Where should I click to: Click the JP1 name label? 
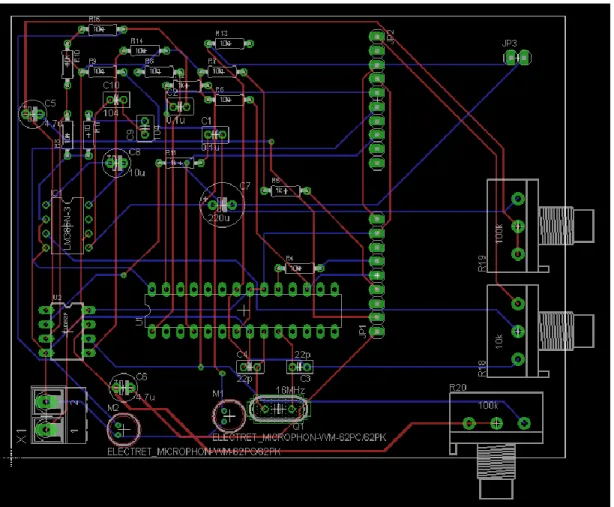pos(362,331)
